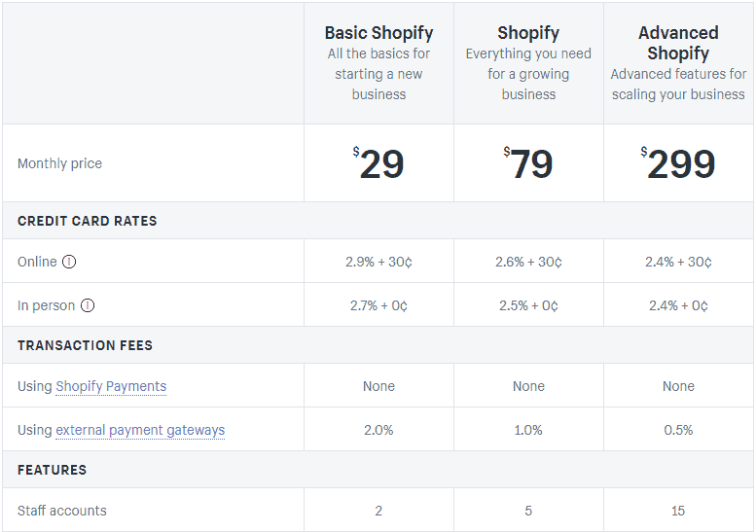Open the Shopify Payments link
The width and height of the screenshot is (756, 532).
click(111, 386)
